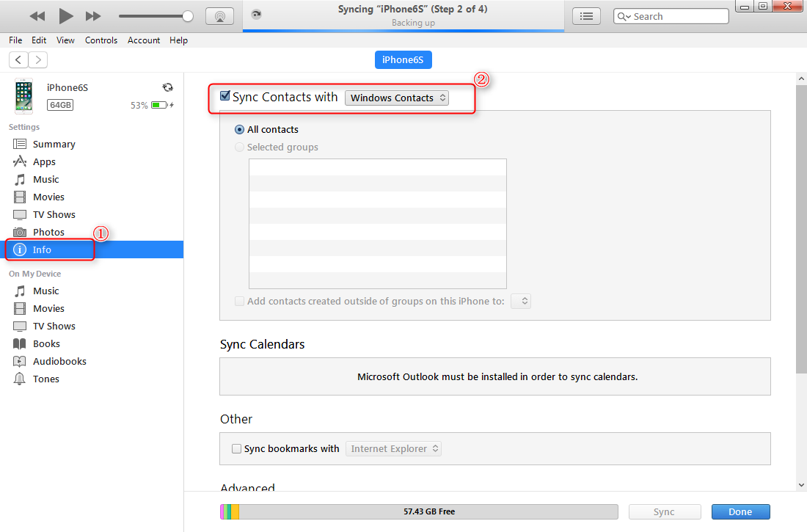Click the Audiobooks icon
807x532 pixels.
pyautogui.click(x=20, y=361)
